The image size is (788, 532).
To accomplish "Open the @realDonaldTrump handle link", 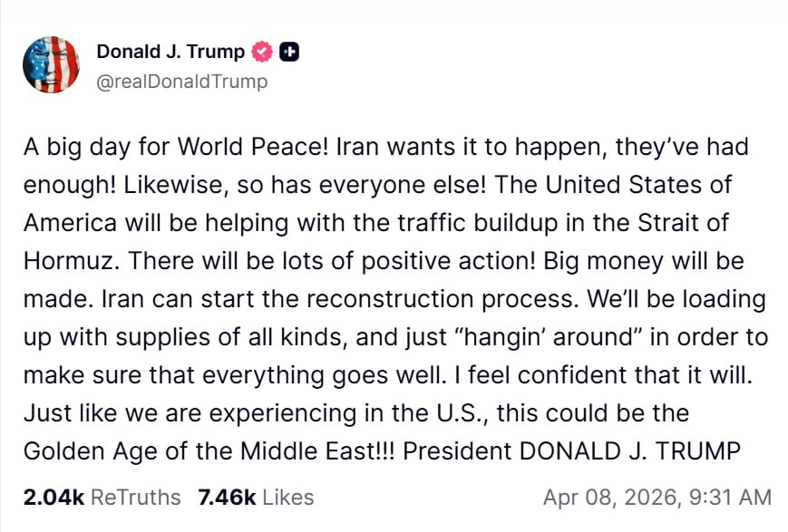I will 182,82.
